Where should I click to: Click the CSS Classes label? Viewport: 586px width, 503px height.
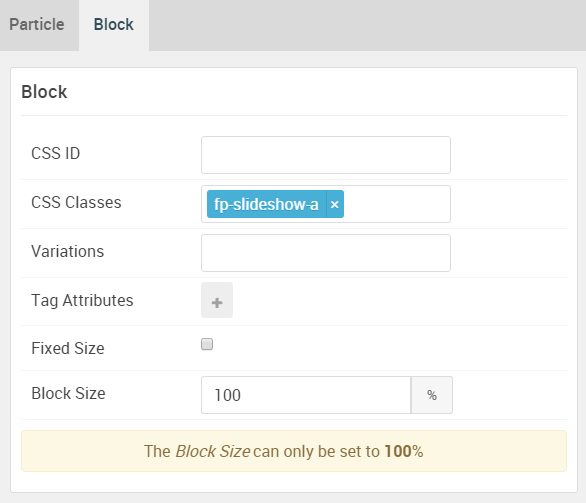(76, 202)
